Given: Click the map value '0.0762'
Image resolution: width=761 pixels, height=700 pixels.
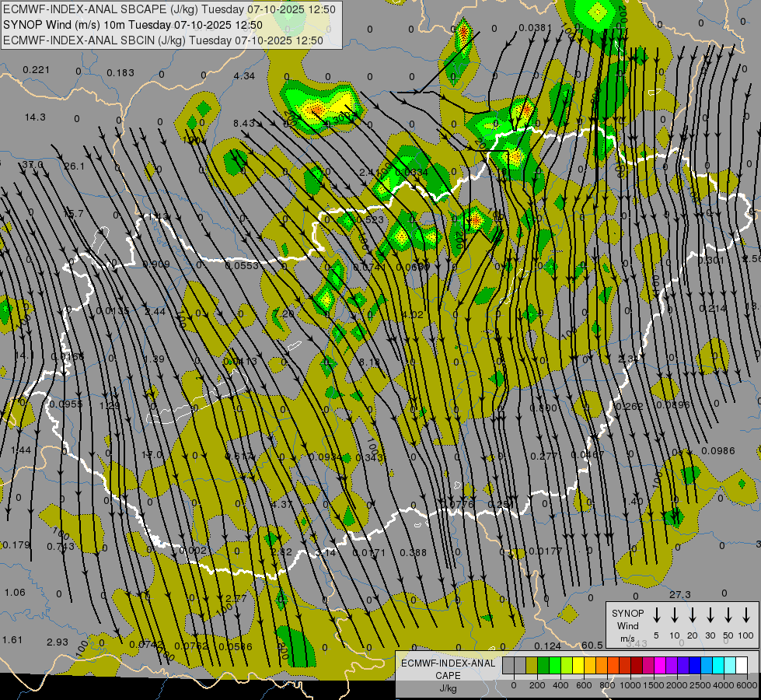Looking at the screenshot, I should point(191,646).
